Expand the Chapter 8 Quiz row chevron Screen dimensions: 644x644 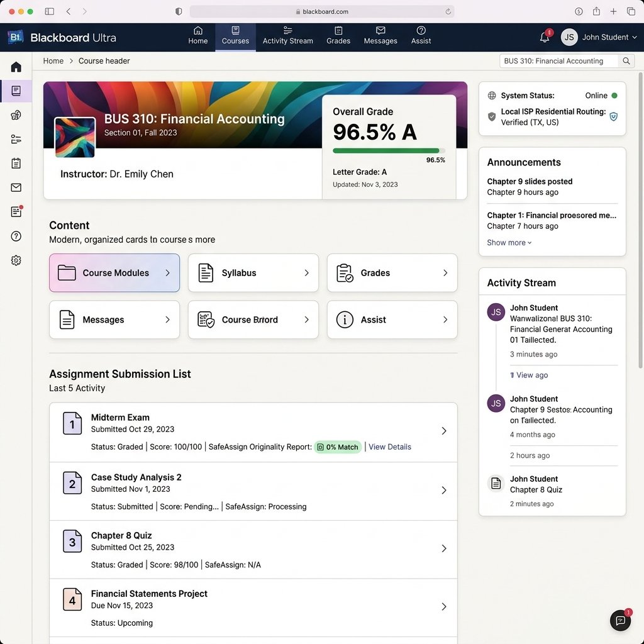(444, 548)
